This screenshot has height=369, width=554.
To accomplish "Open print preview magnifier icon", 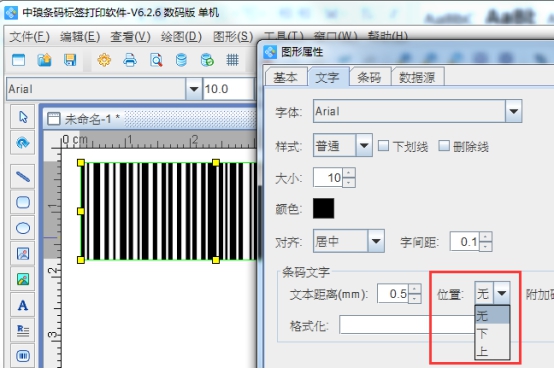I will (x=156, y=60).
